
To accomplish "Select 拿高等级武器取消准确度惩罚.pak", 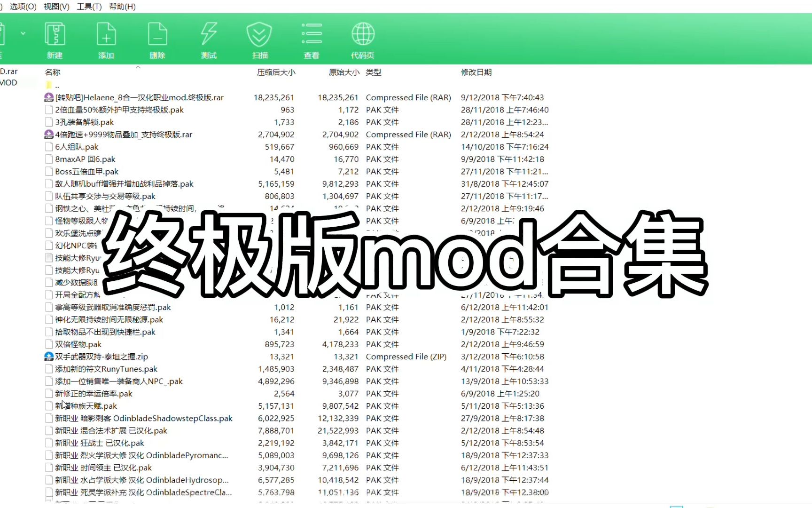I will point(113,307).
